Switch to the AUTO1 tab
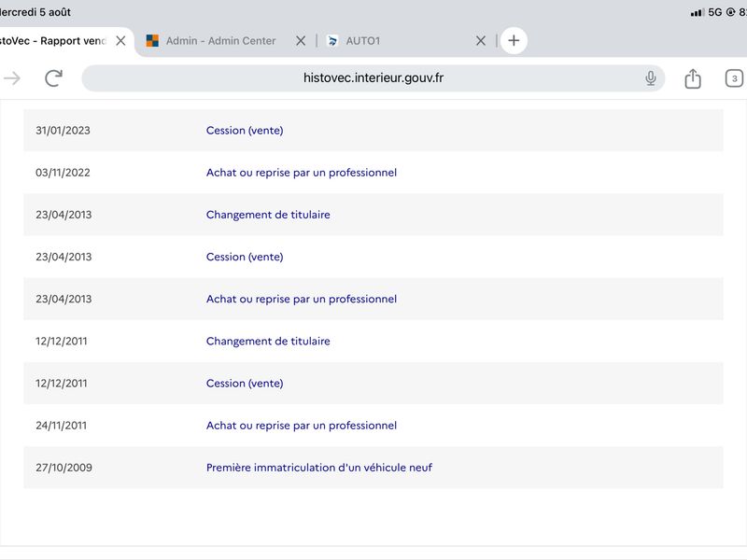Image resolution: width=747 pixels, height=560 pixels. click(x=363, y=41)
